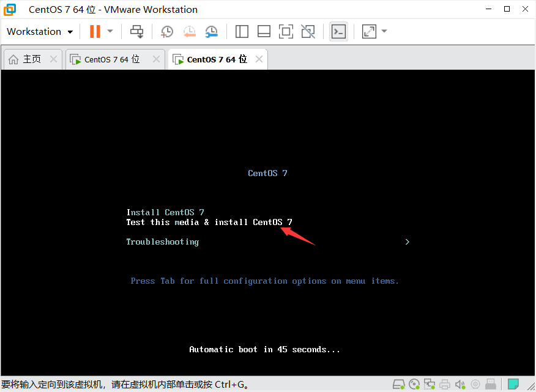Enter full screen mode
536x392 pixels.
coord(286,31)
